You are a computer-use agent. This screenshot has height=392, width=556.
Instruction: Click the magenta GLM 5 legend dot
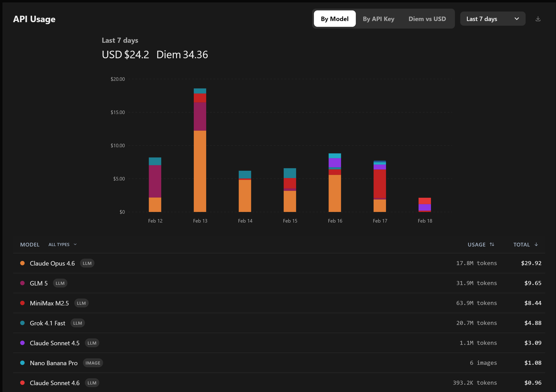point(22,283)
